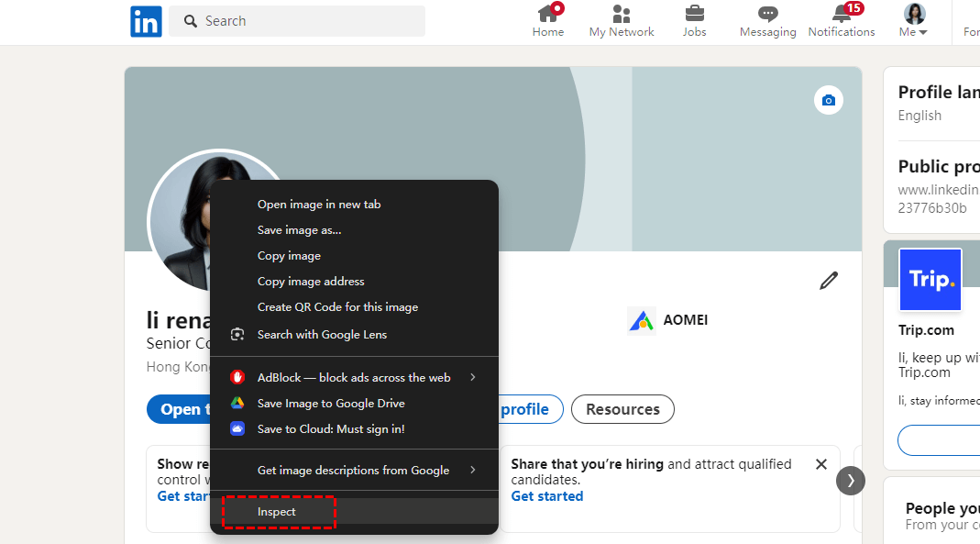Go to the next suggestion card
This screenshot has width=980, height=544.
[851, 481]
